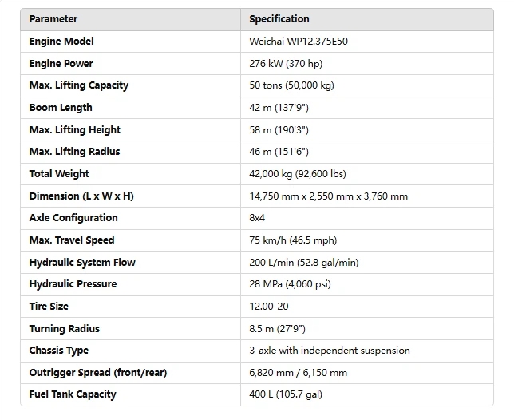Click the Parameter column header

pos(53,19)
